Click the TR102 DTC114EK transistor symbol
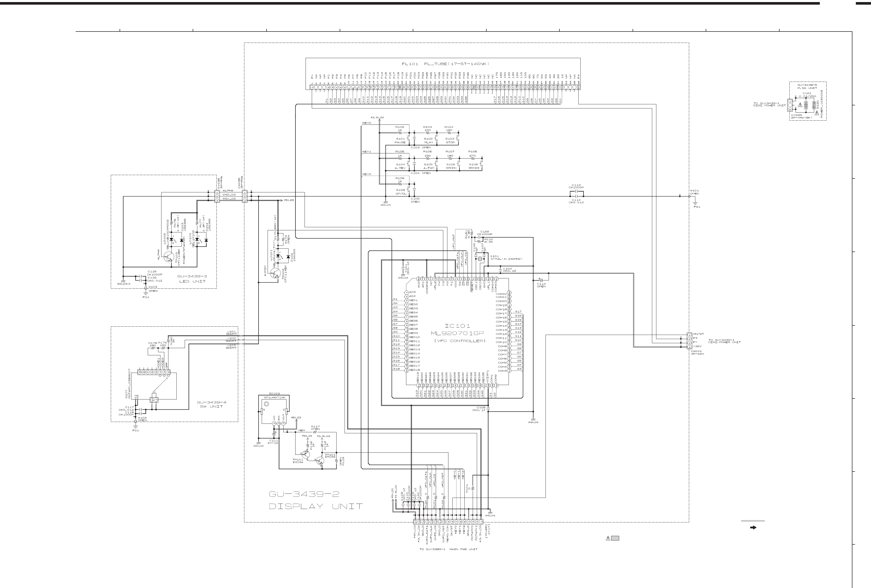This screenshot has width=871, height=588. click(x=275, y=273)
